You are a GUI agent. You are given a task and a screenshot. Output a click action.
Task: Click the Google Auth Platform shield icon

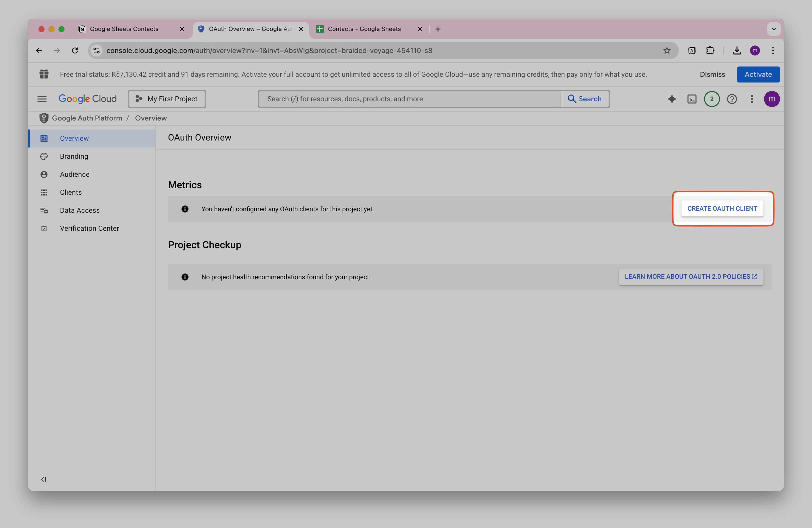pyautogui.click(x=44, y=118)
